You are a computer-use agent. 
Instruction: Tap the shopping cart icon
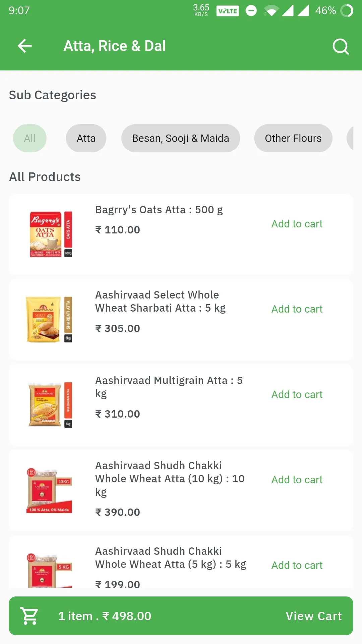[29, 616]
